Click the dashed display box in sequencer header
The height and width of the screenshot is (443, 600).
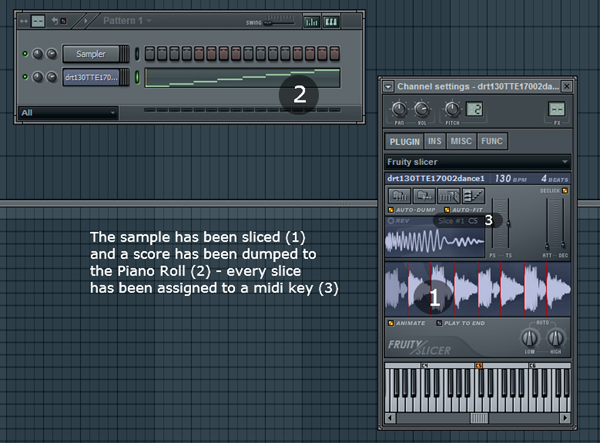[38, 21]
